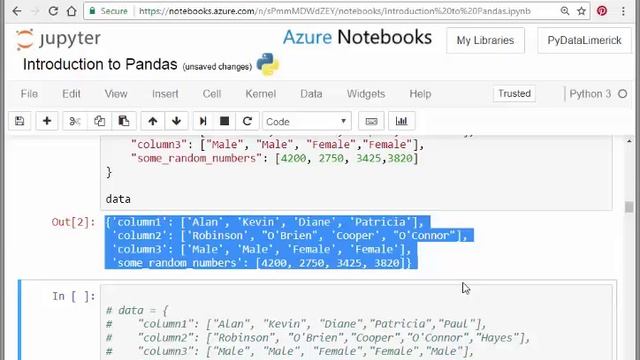This screenshot has height=360, width=640.
Task: Restart the kernel with the circular arrow icon
Action: [247, 121]
